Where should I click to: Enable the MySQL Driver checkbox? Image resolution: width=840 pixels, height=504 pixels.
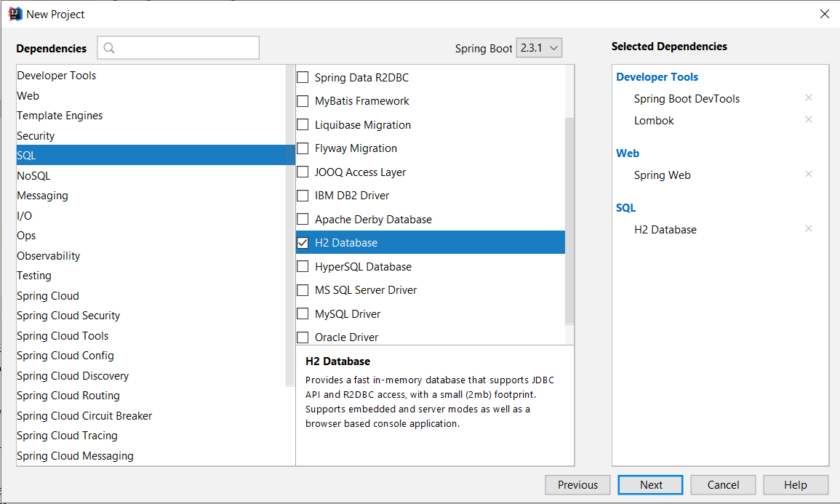(303, 314)
